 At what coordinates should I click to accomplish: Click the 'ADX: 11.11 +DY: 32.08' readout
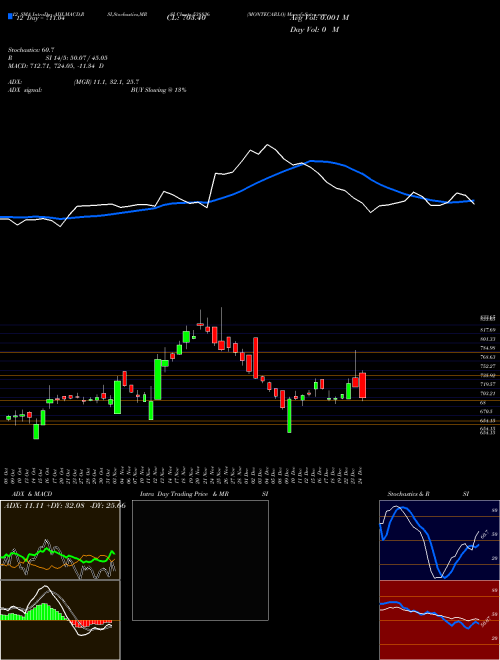tap(45, 505)
